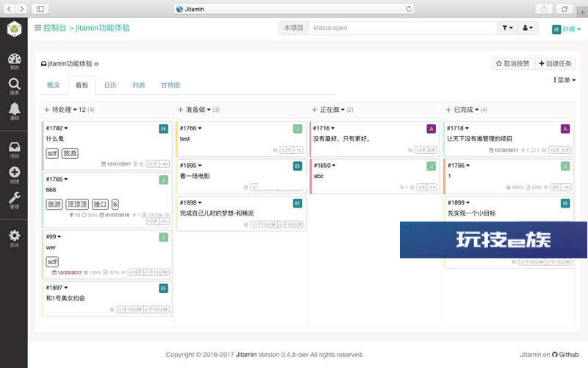Click the Jitamin link in footer copyright

246,355
